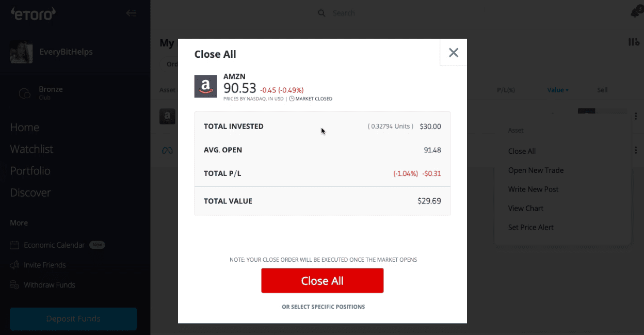
Task: Open the Value column sort dropdown
Action: [557, 89]
